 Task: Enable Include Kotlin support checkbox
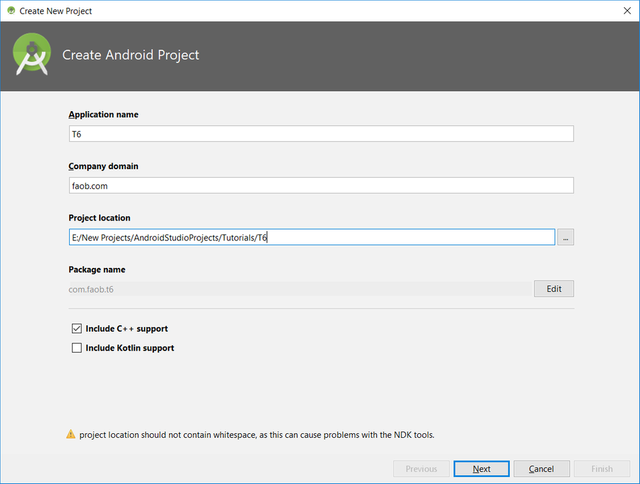77,348
